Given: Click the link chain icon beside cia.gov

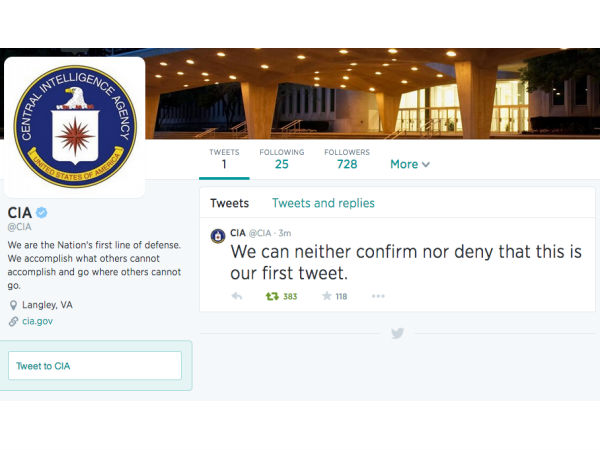Looking at the screenshot, I should pos(13,321).
